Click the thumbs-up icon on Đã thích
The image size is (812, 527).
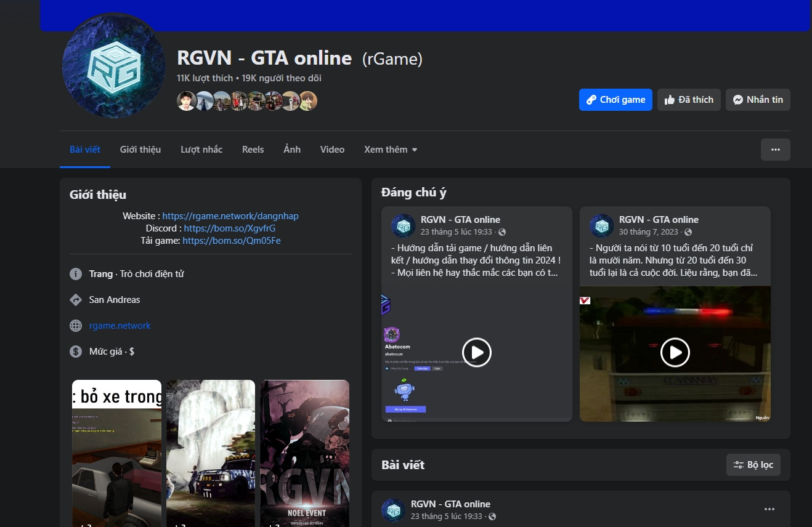click(x=670, y=100)
